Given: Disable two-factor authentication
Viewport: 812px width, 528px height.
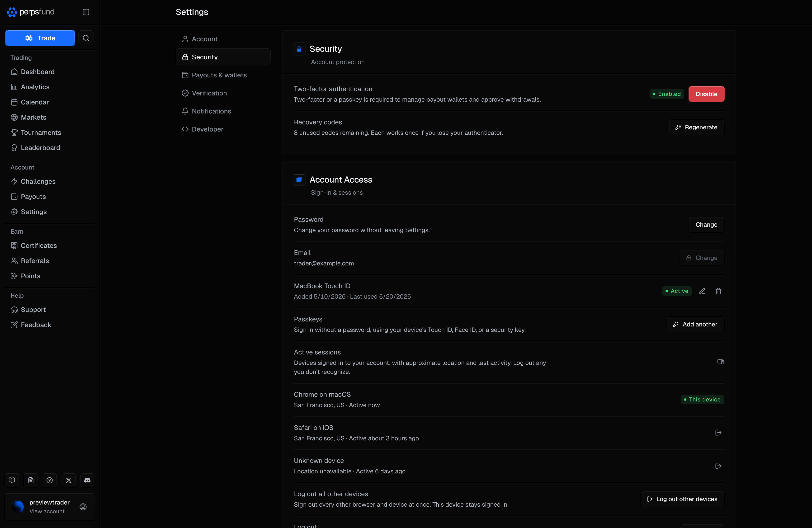Looking at the screenshot, I should (x=706, y=94).
